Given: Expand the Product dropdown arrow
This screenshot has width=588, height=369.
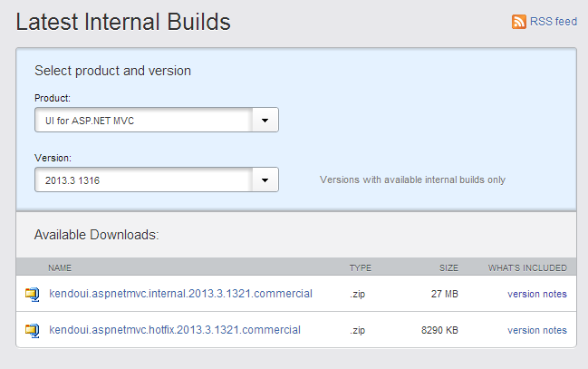Looking at the screenshot, I should (265, 120).
